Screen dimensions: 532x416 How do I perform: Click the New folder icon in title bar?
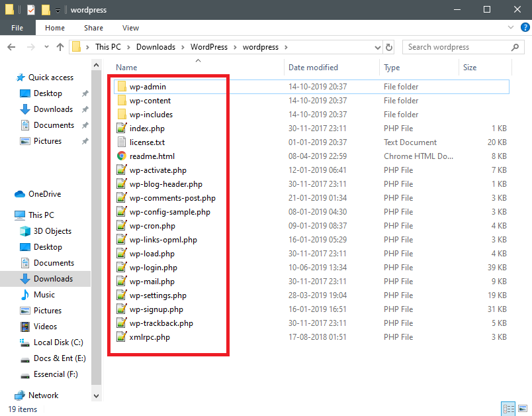tap(46, 10)
